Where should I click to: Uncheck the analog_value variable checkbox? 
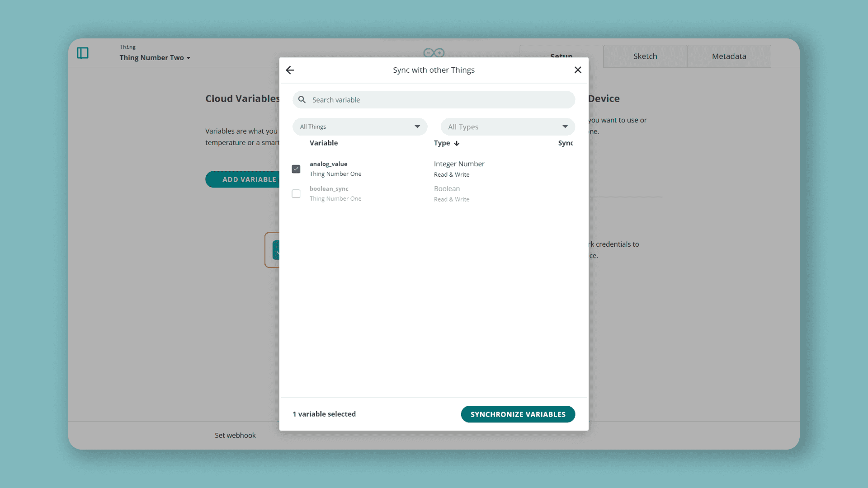296,169
